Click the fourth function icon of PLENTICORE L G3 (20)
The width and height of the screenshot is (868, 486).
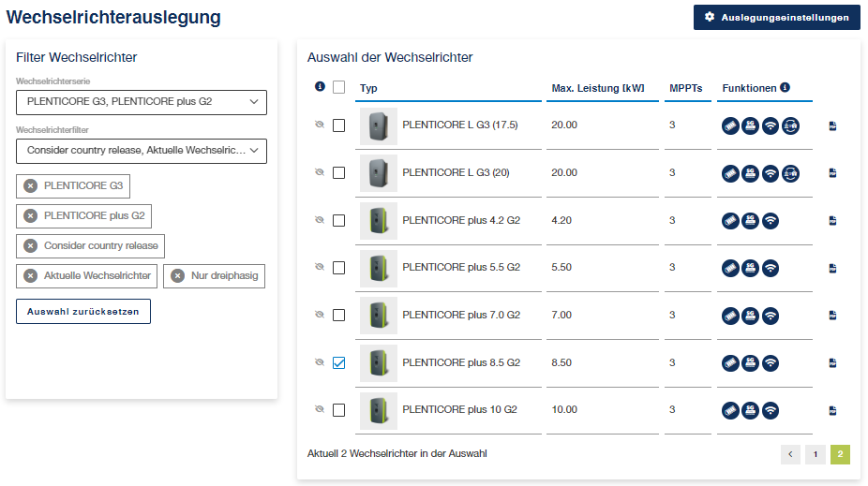click(x=790, y=173)
